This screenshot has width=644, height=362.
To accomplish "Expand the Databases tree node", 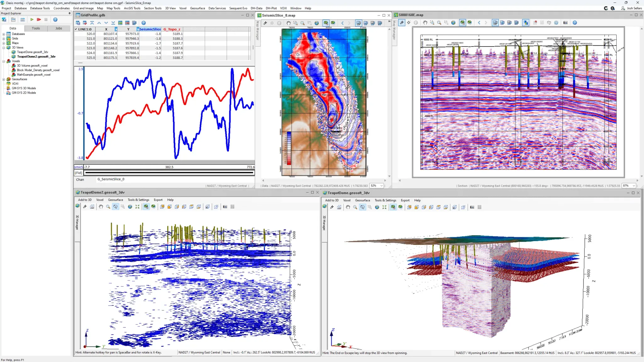I will click(4, 34).
